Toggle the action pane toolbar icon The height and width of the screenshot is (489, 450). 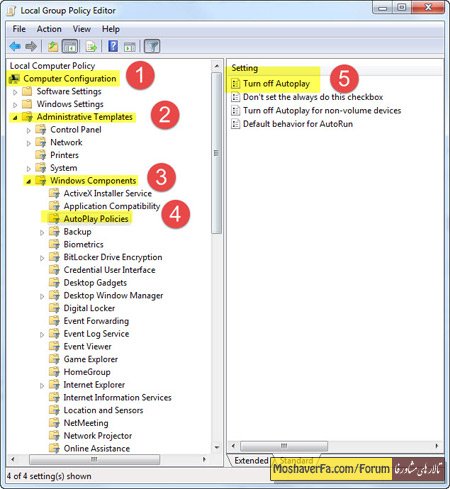point(130,46)
